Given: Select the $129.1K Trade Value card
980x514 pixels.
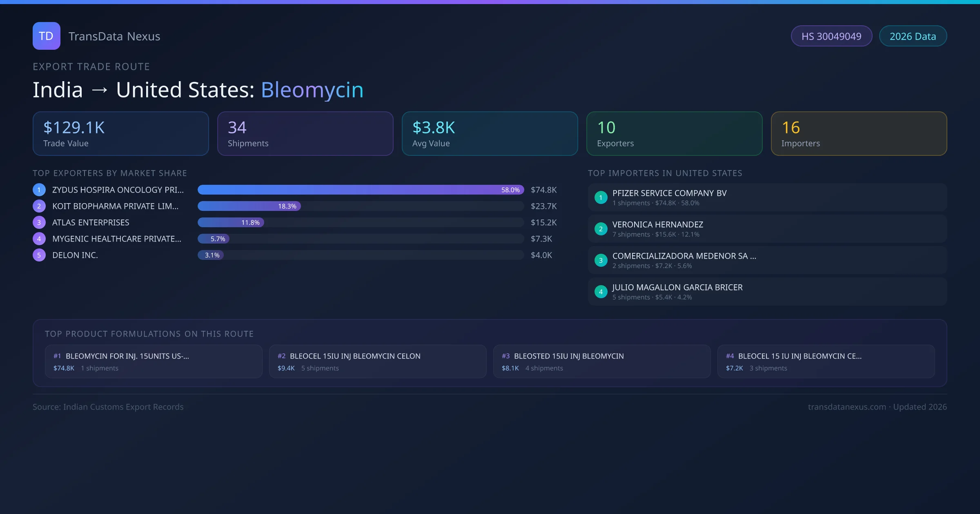Looking at the screenshot, I should click(x=120, y=133).
